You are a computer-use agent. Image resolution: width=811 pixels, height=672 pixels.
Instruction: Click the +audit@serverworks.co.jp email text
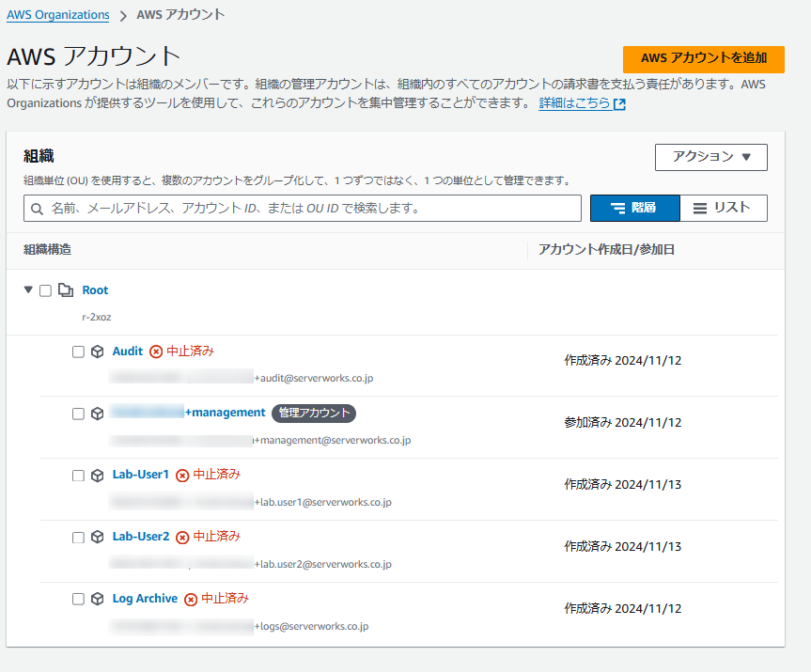[x=314, y=378]
